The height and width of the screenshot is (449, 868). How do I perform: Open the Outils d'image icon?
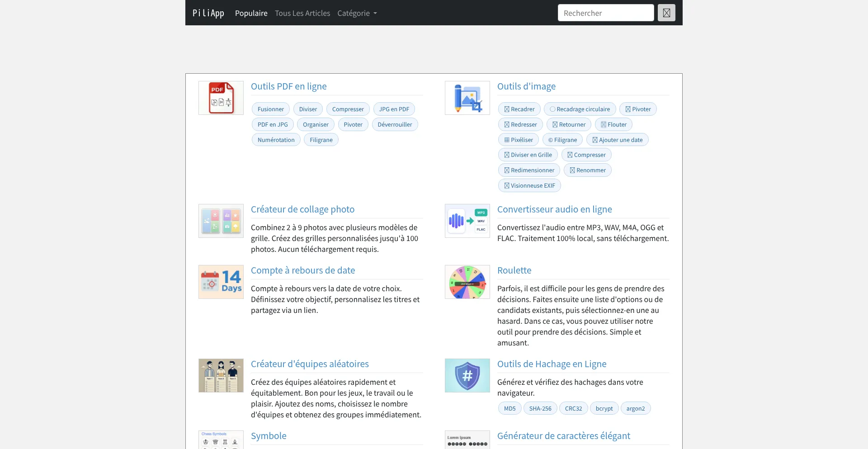click(467, 98)
